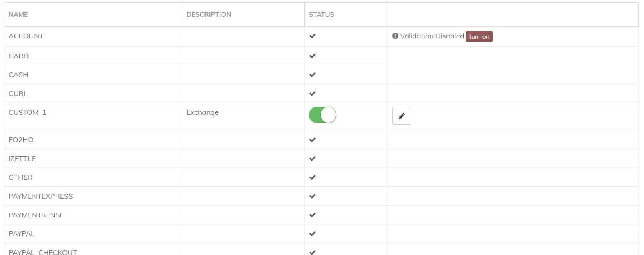
Task: Click the Validation Disabled warning icon
Action: pyautogui.click(x=395, y=36)
